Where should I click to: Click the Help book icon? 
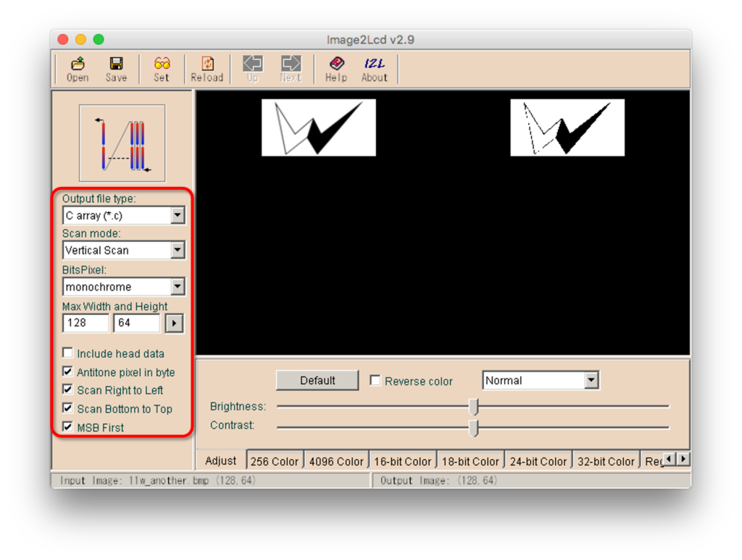coord(335,64)
